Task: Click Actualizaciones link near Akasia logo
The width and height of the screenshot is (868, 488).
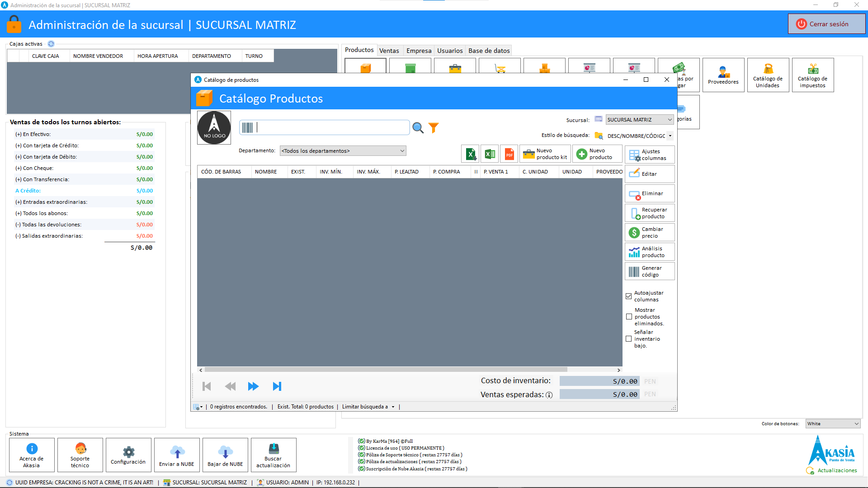Action: click(x=837, y=470)
